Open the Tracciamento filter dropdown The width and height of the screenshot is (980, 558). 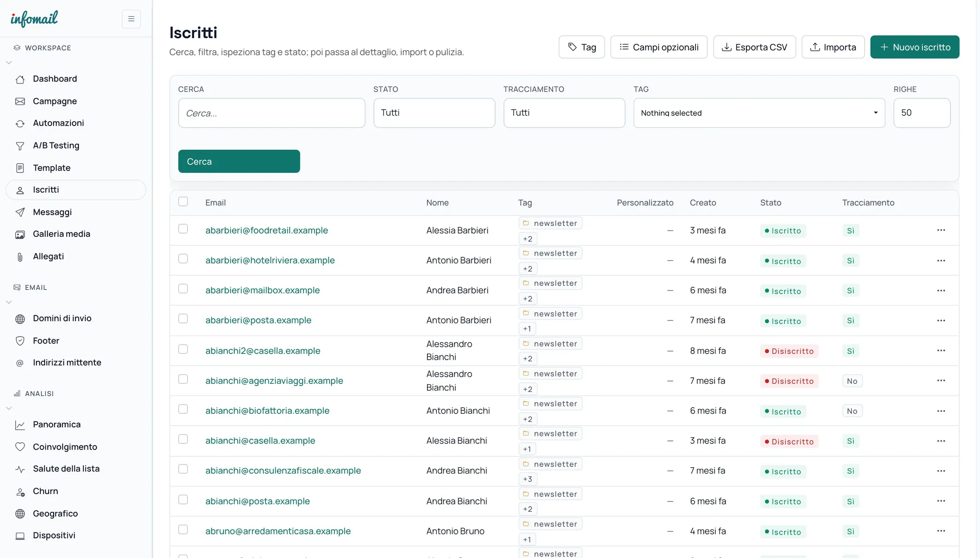[564, 113]
